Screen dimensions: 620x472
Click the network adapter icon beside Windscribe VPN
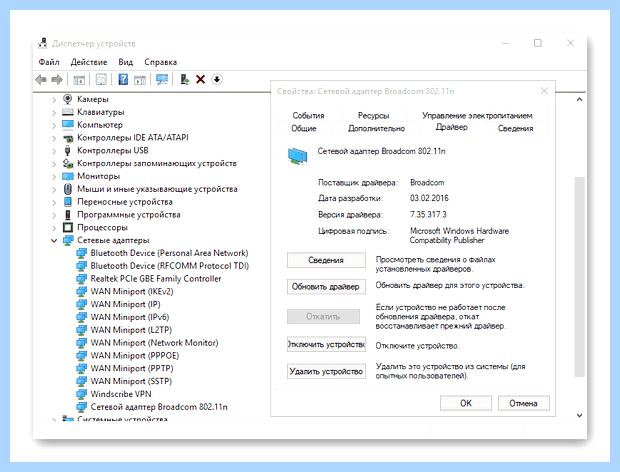81,394
